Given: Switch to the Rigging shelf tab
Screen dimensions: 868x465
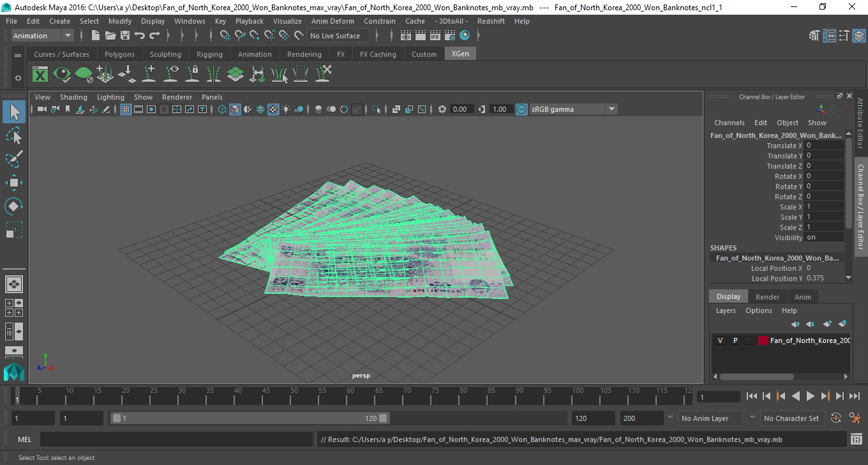Looking at the screenshot, I should pyautogui.click(x=209, y=54).
